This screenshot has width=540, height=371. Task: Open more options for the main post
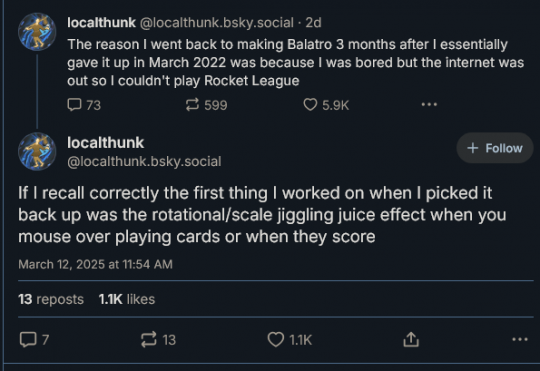point(520,339)
